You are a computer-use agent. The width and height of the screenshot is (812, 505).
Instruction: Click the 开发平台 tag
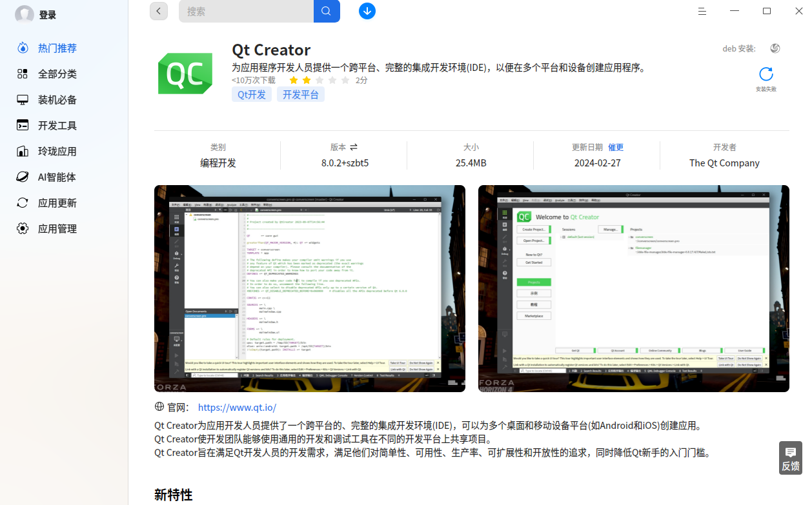coord(301,95)
